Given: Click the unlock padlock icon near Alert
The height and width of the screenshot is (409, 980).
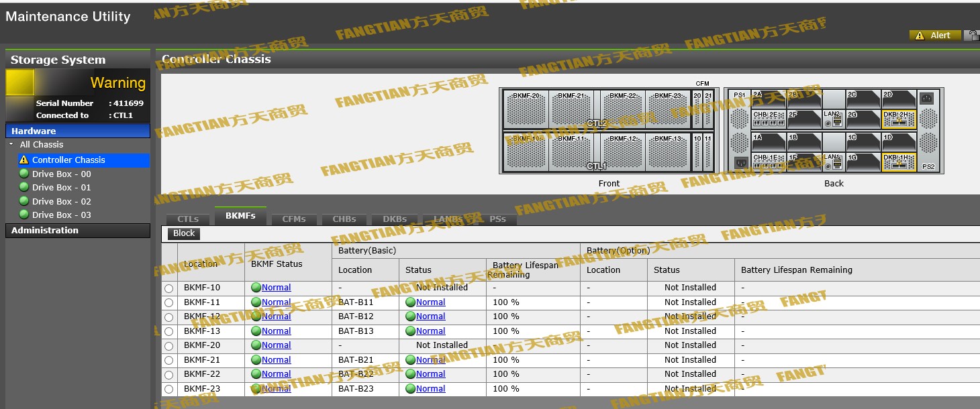Looking at the screenshot, I should (974, 35).
